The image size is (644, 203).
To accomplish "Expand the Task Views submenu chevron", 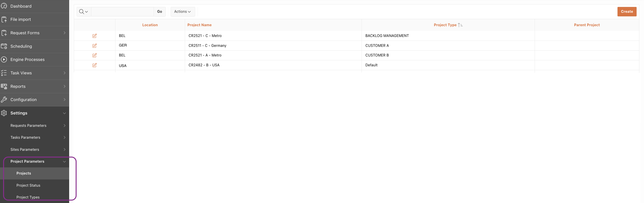I will tap(64, 73).
